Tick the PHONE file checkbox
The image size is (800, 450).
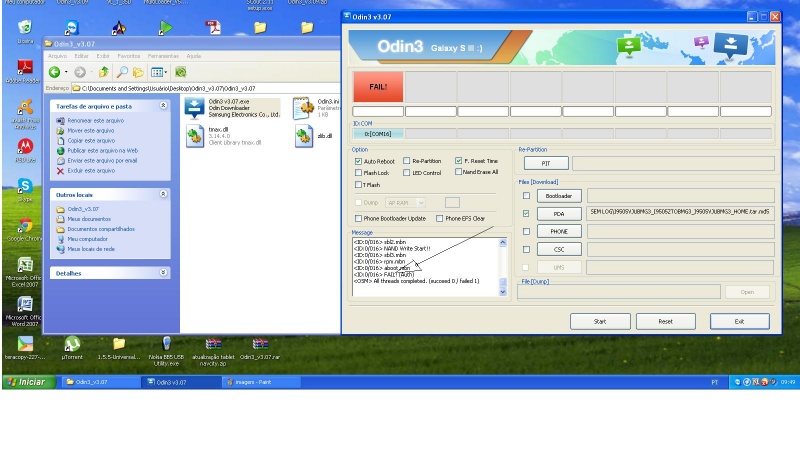[526, 232]
